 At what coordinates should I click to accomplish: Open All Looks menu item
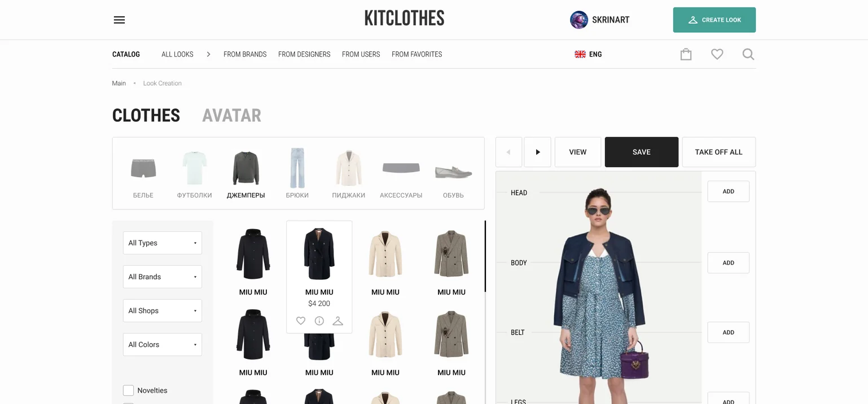177,54
